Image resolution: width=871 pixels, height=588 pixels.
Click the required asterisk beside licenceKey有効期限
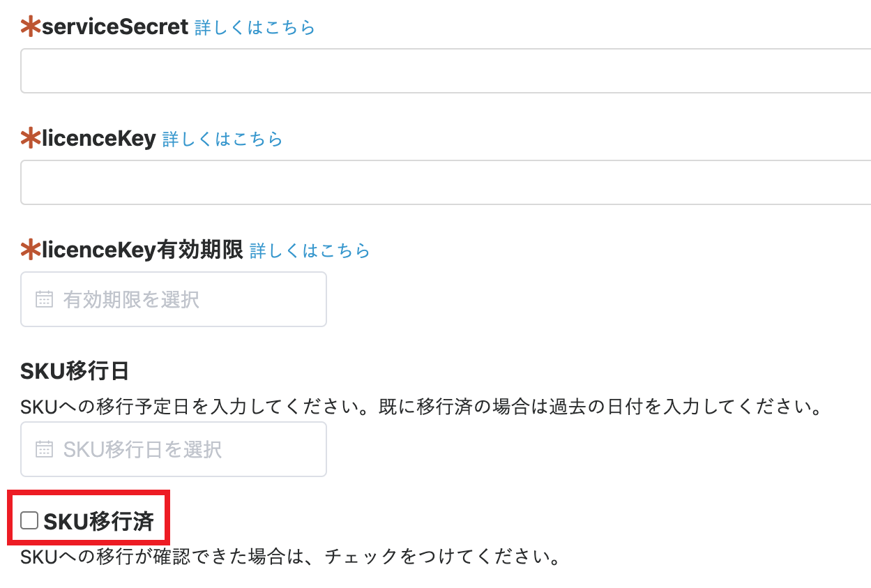[x=31, y=250]
